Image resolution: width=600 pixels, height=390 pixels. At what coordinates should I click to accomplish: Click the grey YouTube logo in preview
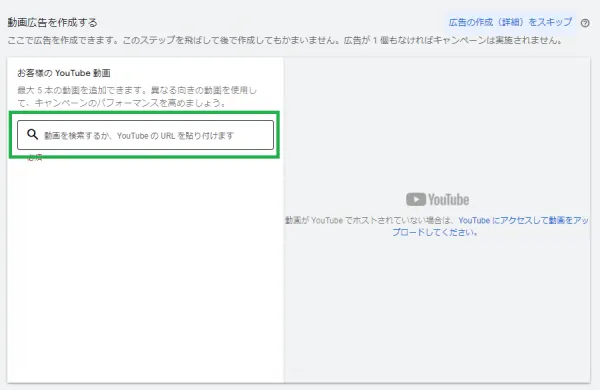[437, 199]
